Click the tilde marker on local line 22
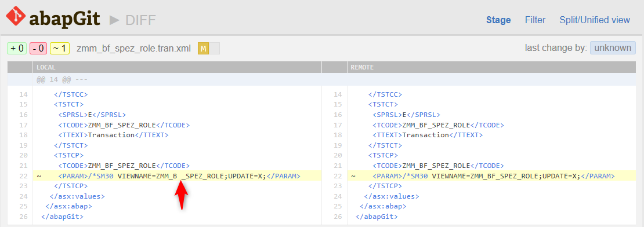Viewport: 644px width, 227px height. tap(39, 176)
